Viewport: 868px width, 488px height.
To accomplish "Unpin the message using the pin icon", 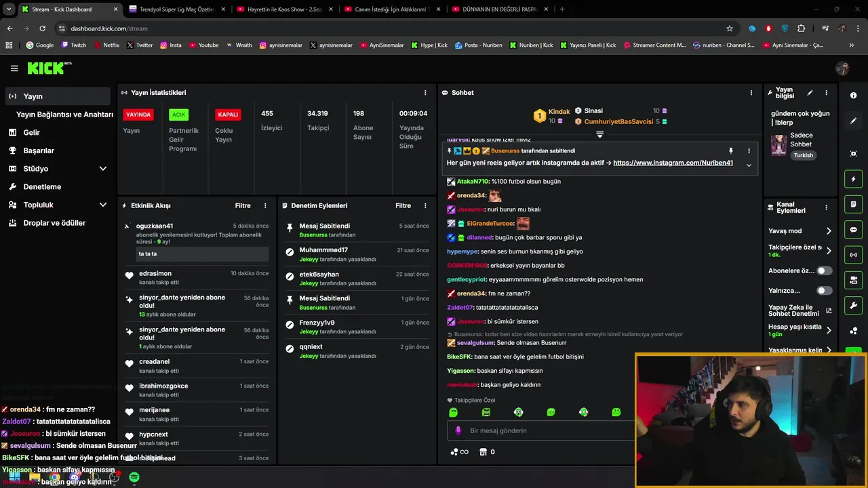I will (x=731, y=150).
